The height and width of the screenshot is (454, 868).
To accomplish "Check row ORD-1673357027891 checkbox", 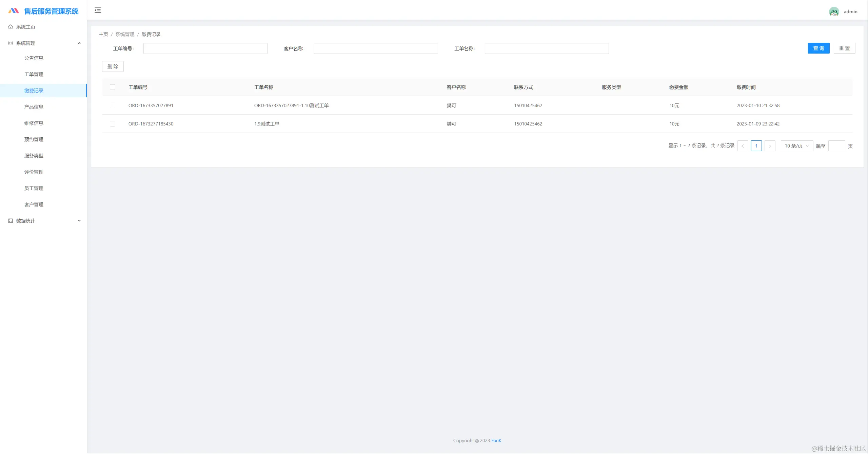I will point(113,105).
